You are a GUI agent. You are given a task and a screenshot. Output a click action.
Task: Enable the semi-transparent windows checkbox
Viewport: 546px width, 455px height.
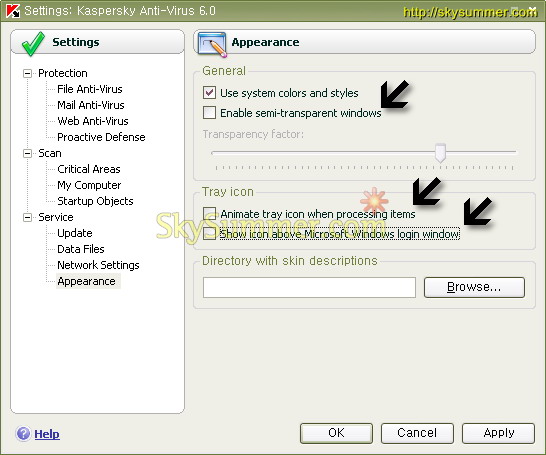[209, 113]
